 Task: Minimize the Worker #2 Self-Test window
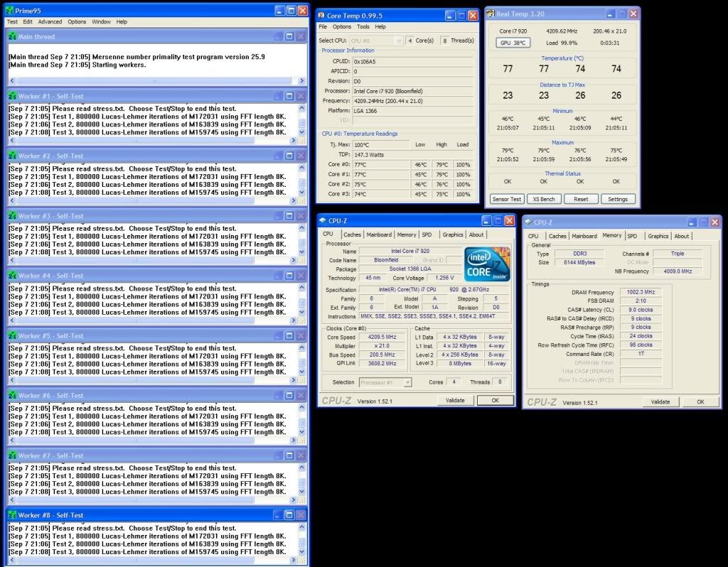pyautogui.click(x=278, y=156)
